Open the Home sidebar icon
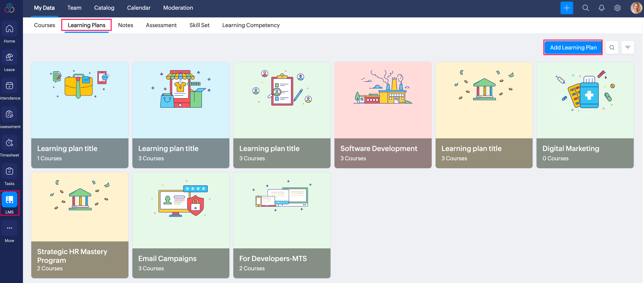 pos(9,29)
